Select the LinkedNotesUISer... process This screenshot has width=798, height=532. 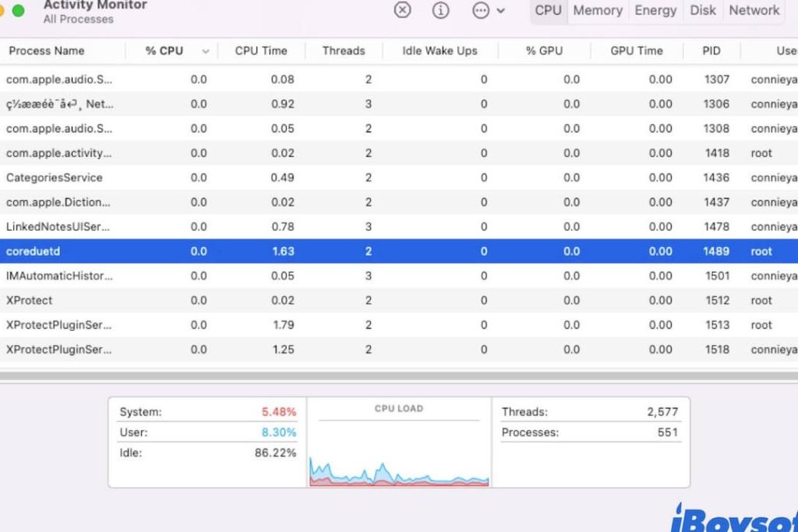(x=399, y=227)
